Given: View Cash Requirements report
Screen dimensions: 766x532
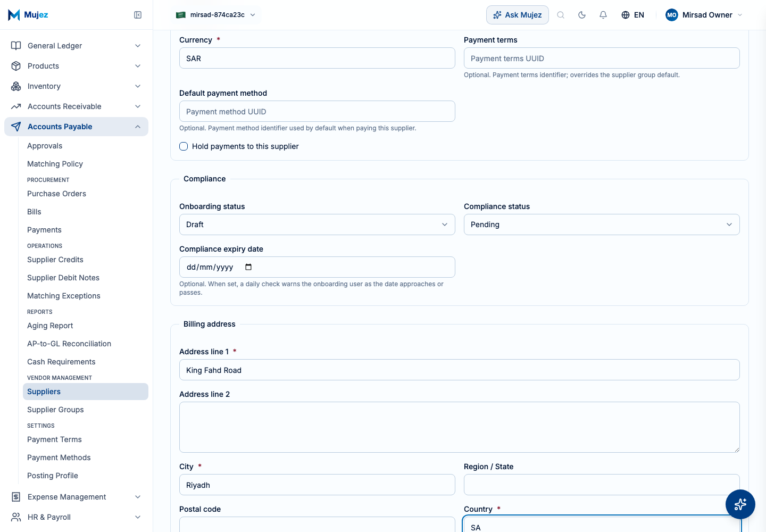Looking at the screenshot, I should (86, 362).
